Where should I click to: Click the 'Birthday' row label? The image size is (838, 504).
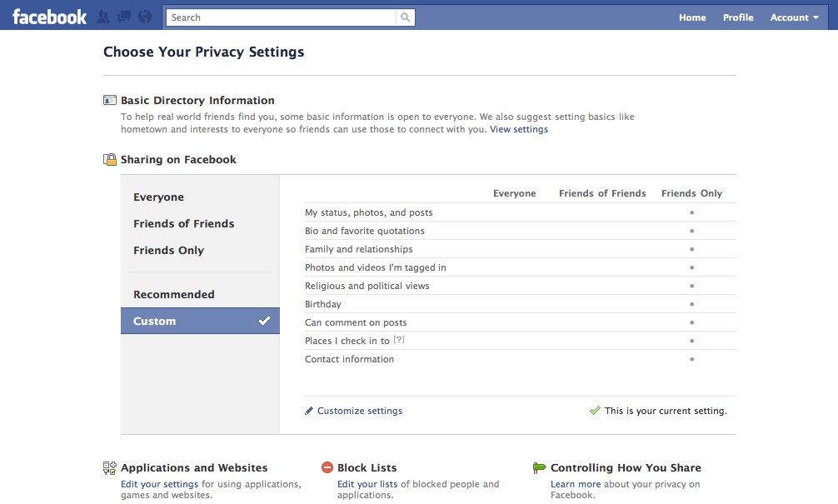pyautogui.click(x=323, y=304)
